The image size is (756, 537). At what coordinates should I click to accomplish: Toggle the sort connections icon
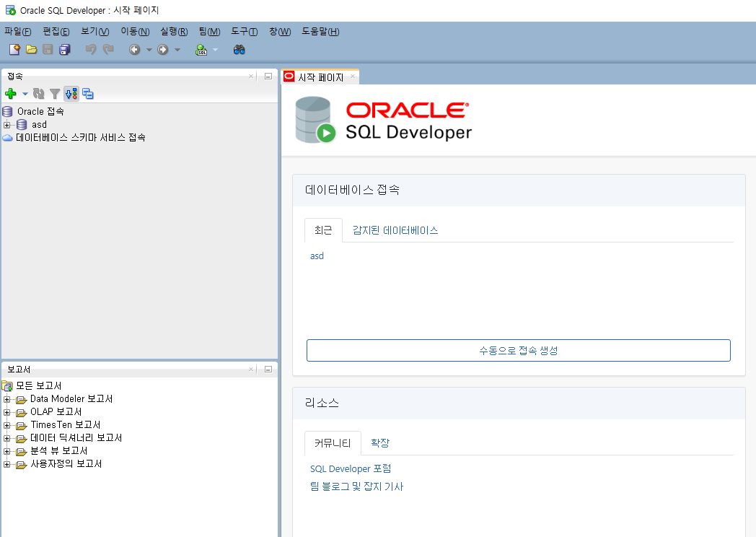71,94
